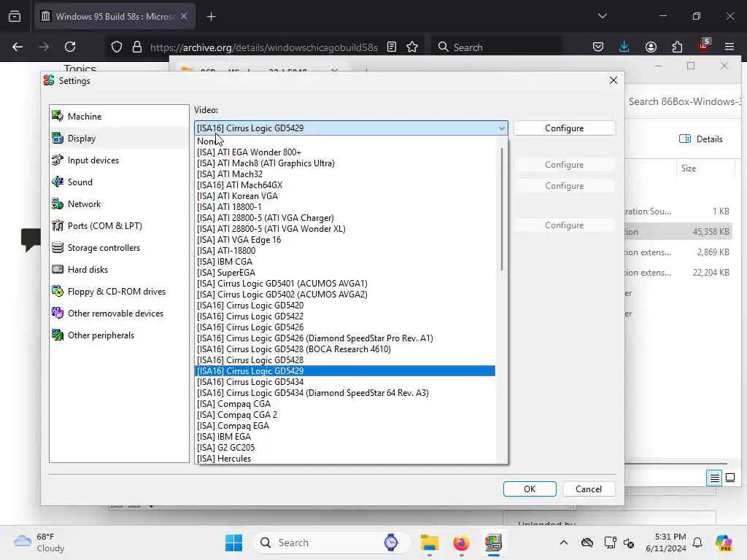Open the Firefox hamburger menu
The image size is (747, 560).
coord(729,47)
